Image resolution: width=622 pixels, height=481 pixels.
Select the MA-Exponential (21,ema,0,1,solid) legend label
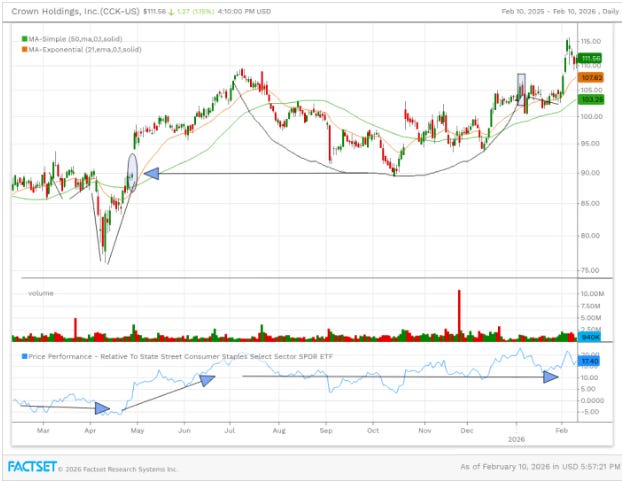[85, 50]
